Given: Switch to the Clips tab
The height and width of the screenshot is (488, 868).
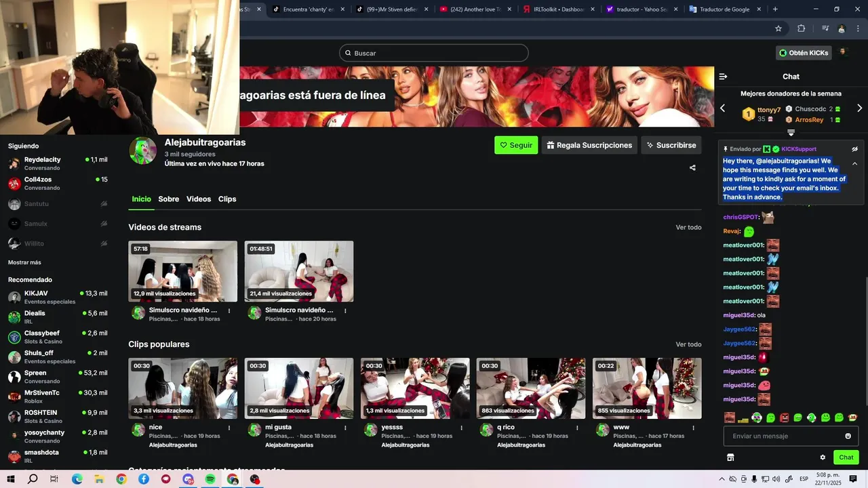Looking at the screenshot, I should 227,199.
